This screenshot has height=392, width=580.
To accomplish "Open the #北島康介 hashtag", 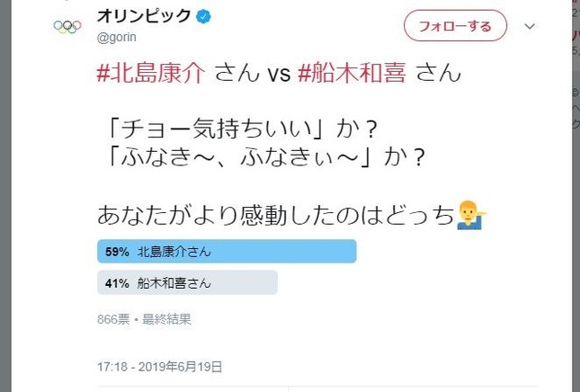I will point(151,75).
